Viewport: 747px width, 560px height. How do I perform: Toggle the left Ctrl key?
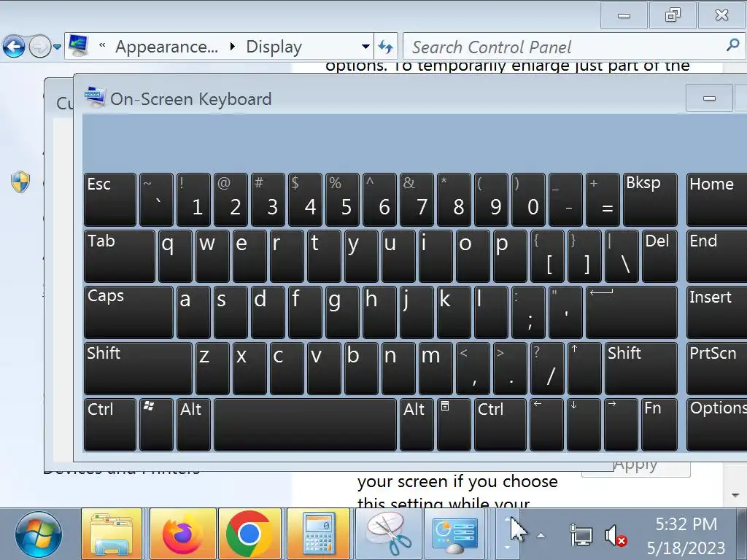[110, 425]
